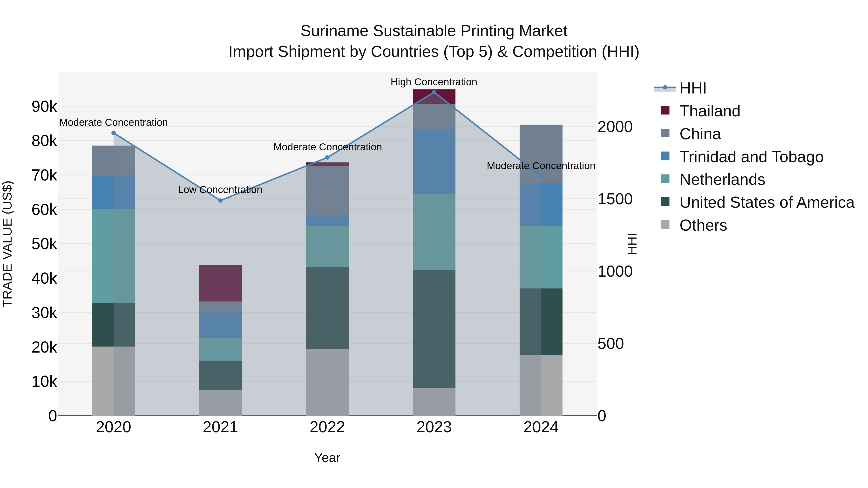Click the 2020 x-axis tick label
Image resolution: width=868 pixels, height=488 pixels.
(114, 427)
